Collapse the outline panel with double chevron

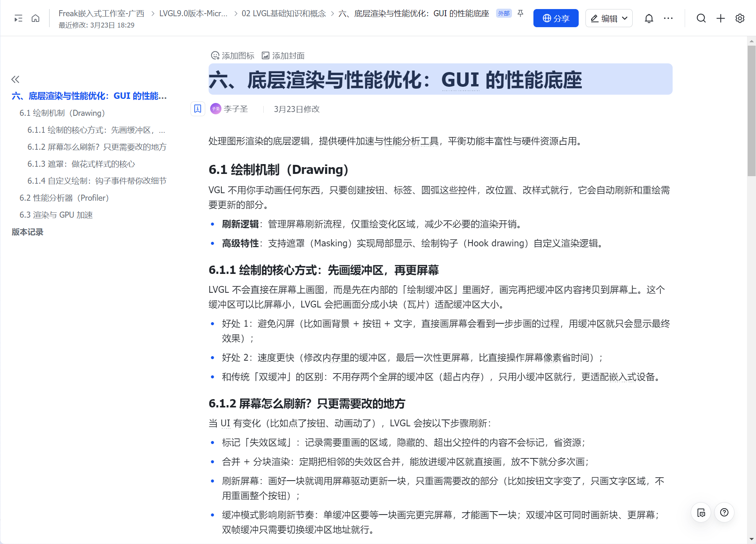15,79
